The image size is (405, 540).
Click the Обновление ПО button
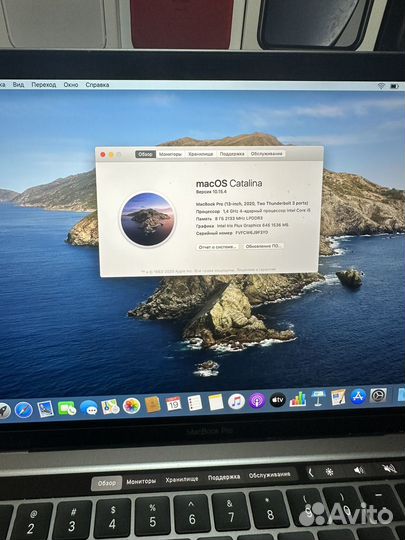tap(263, 246)
